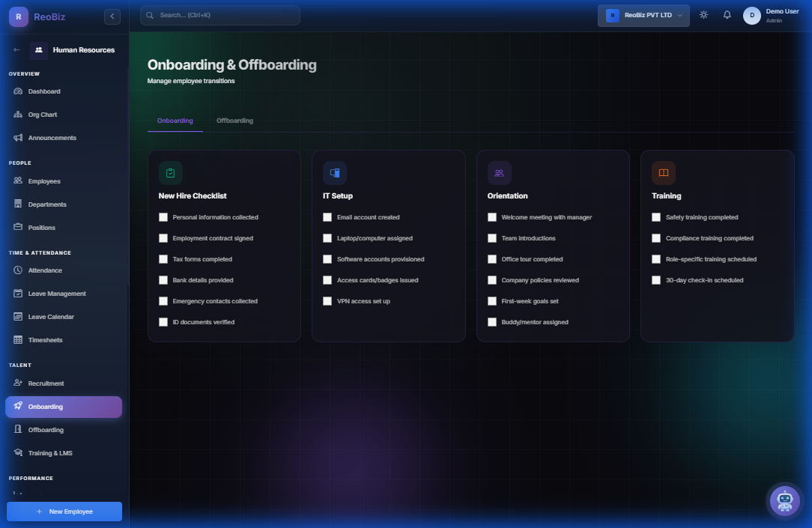Click the notification bell icon

(727, 13)
